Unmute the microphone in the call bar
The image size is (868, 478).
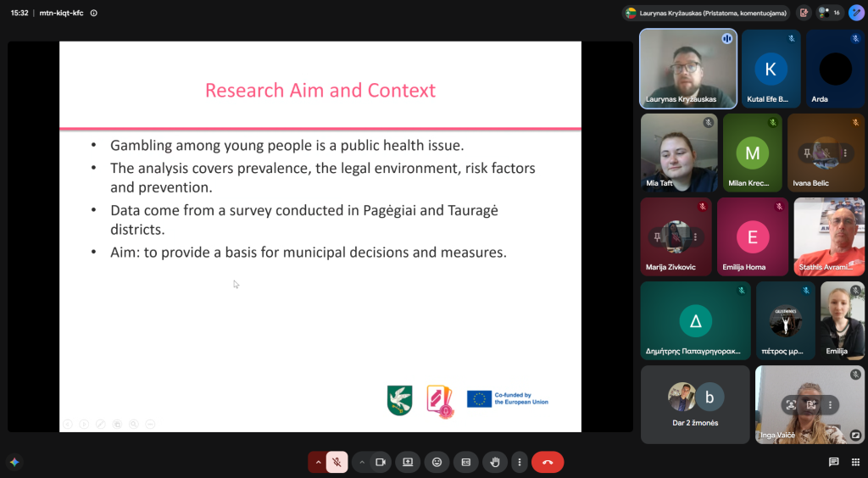(337, 462)
